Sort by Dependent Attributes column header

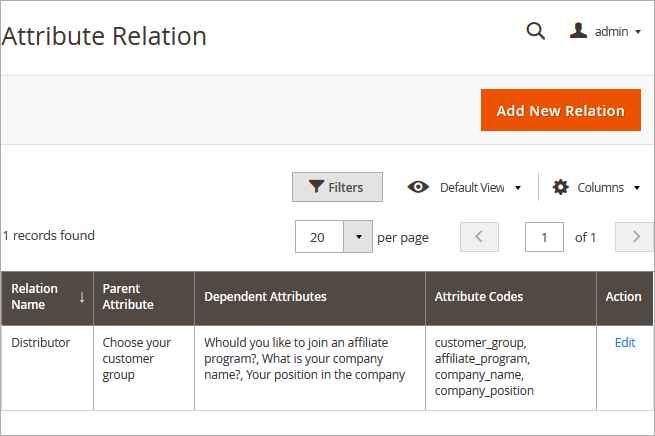tap(265, 297)
